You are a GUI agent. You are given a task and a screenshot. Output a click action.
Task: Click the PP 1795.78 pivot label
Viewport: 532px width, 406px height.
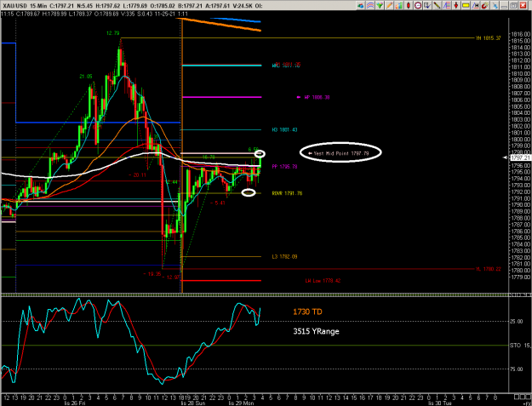[x=284, y=167]
